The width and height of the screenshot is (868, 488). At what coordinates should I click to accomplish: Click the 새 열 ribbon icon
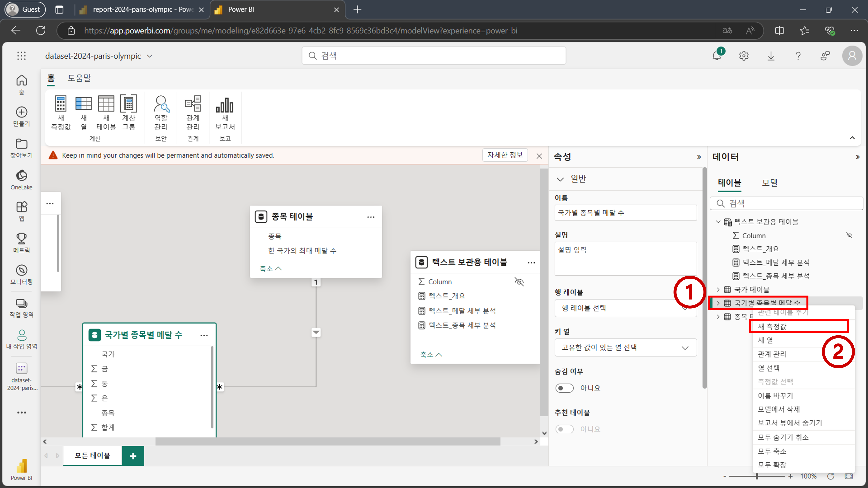(x=84, y=112)
